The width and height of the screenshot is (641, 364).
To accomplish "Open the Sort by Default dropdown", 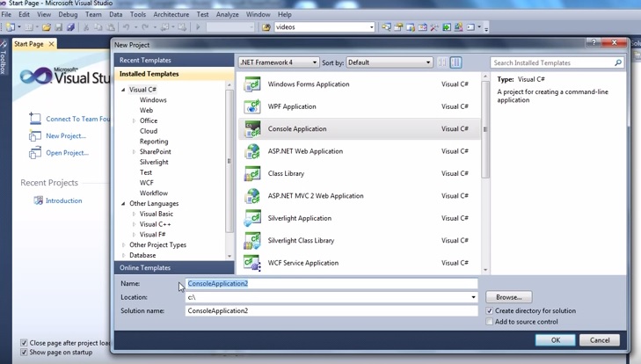I will 390,62.
